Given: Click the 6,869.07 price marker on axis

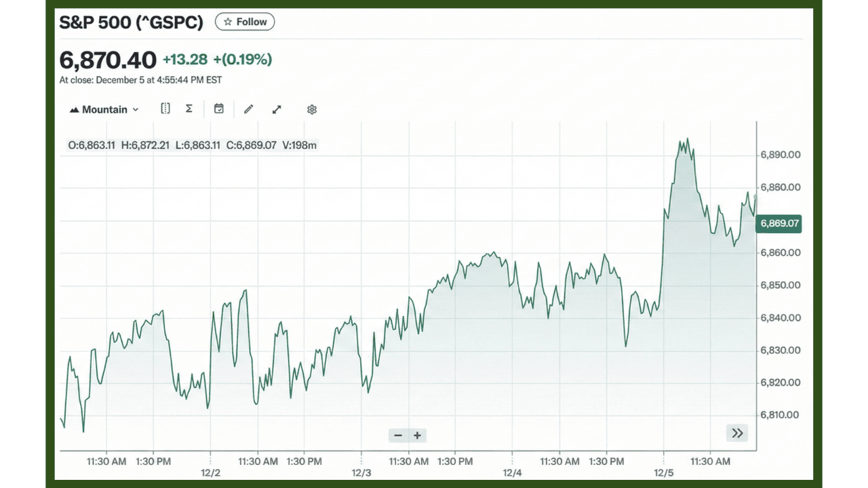Looking at the screenshot, I should pyautogui.click(x=778, y=223).
